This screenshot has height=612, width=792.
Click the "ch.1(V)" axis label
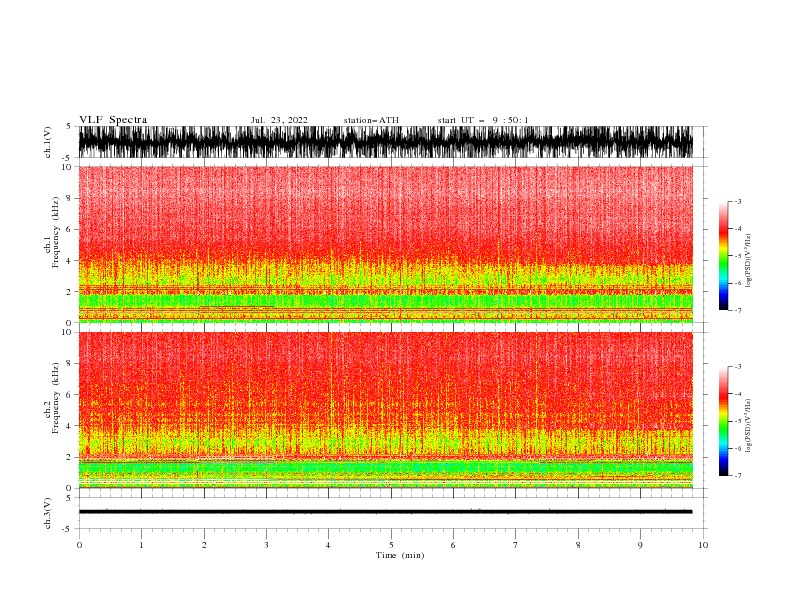48,142
